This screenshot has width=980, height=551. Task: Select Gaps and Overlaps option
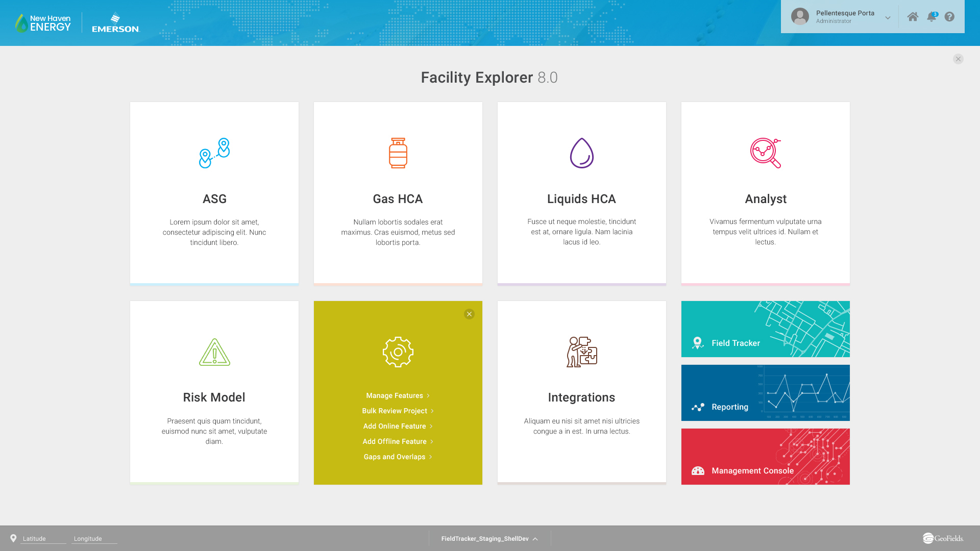click(x=398, y=457)
